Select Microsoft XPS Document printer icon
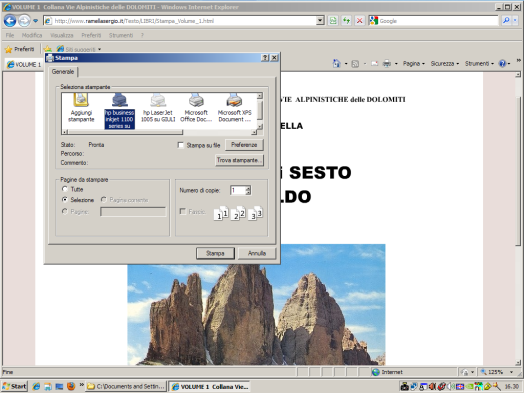Image resolution: width=524 pixels, height=393 pixels. (234, 109)
